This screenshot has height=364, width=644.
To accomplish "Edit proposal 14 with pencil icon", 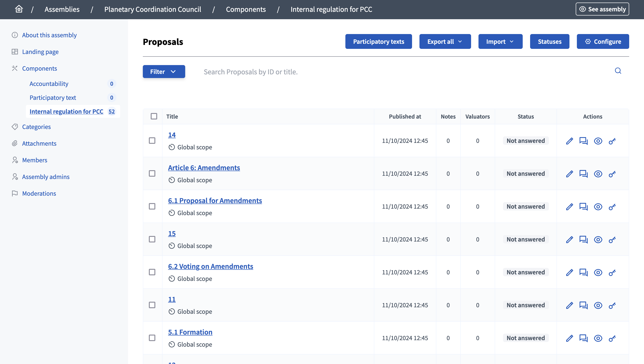I will [x=569, y=141].
